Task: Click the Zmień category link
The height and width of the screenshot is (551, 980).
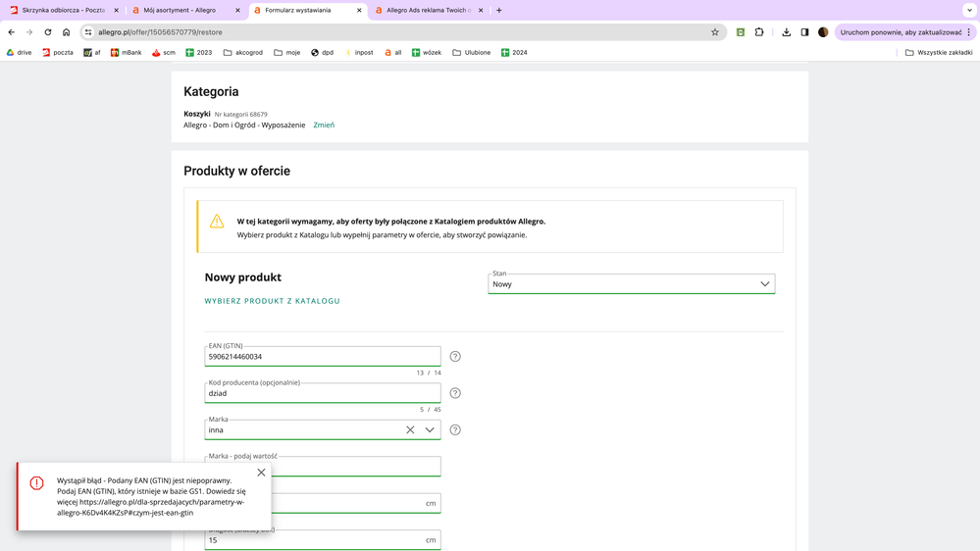Action: click(324, 125)
